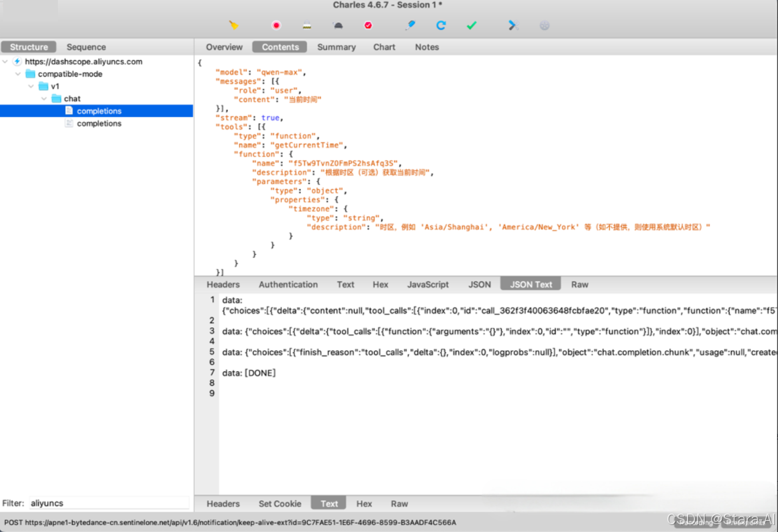Collapse the v1 folder
The width and height of the screenshot is (778, 532).
[31, 86]
